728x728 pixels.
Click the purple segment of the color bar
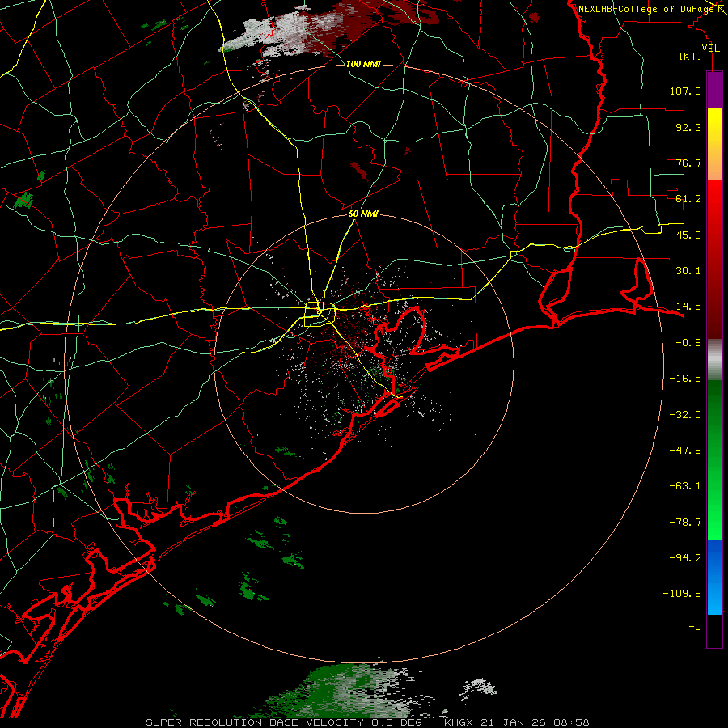pyautogui.click(x=714, y=90)
